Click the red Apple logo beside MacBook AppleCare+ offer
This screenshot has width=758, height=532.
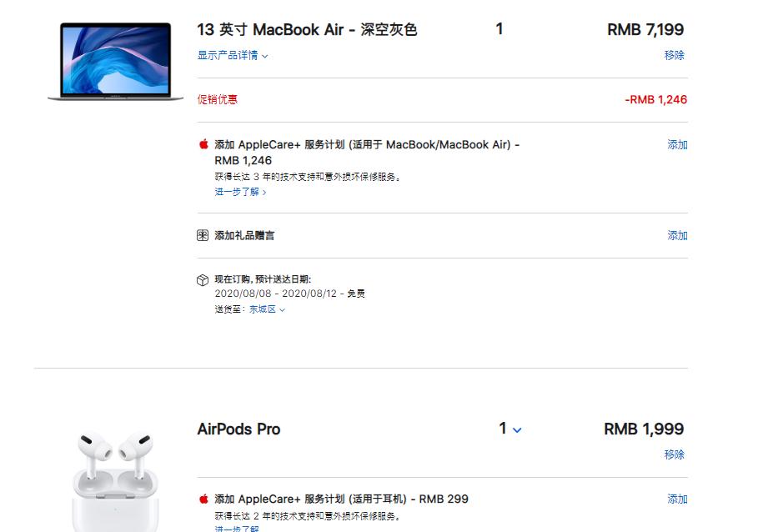point(202,143)
